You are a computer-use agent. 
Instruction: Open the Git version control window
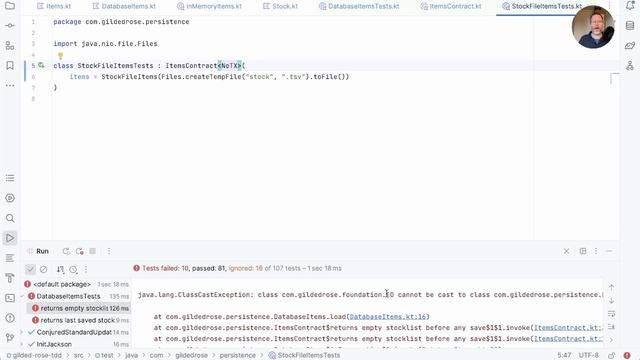[10, 338]
